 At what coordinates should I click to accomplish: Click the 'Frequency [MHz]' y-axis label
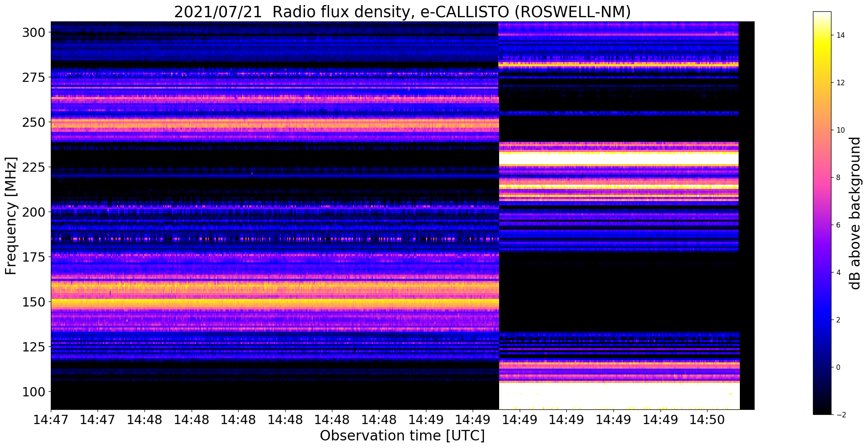tap(11, 216)
